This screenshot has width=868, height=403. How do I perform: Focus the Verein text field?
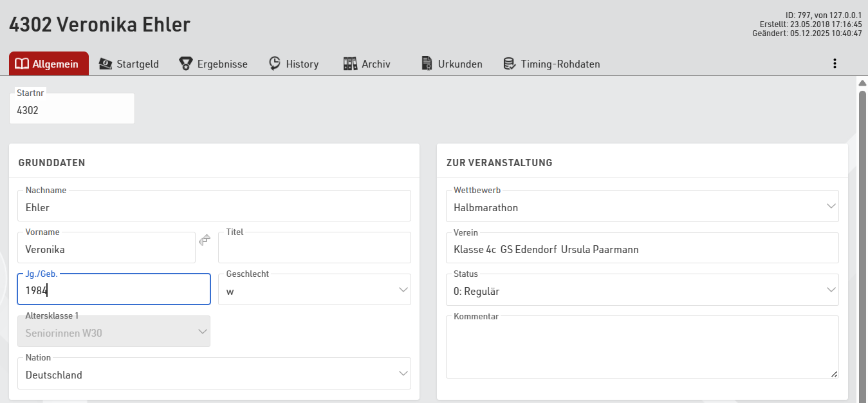[x=642, y=249]
